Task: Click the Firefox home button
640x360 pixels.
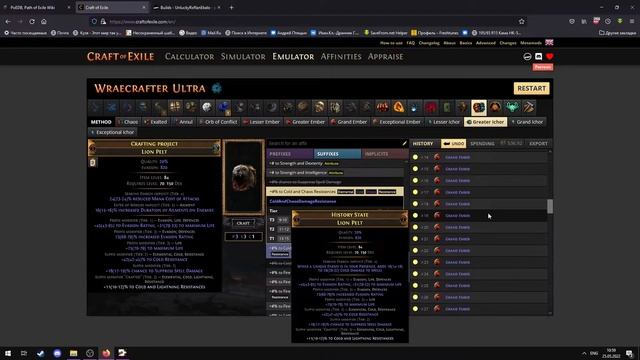Action: pos(44,21)
